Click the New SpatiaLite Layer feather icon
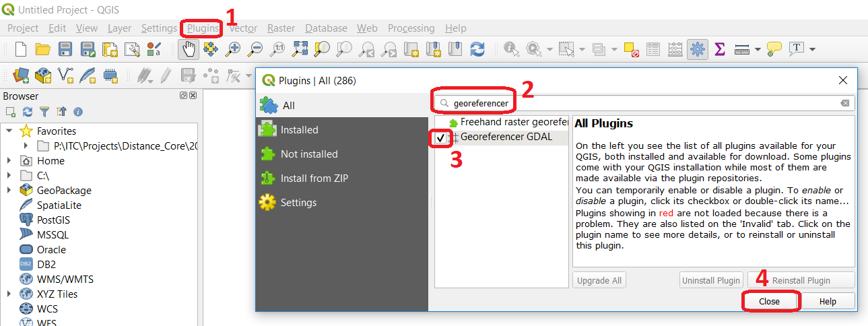The image size is (868, 326). coord(88,75)
